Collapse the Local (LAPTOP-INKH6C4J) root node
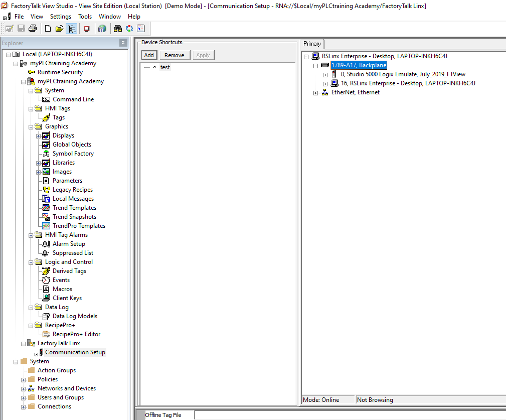506x420 pixels. [9, 55]
